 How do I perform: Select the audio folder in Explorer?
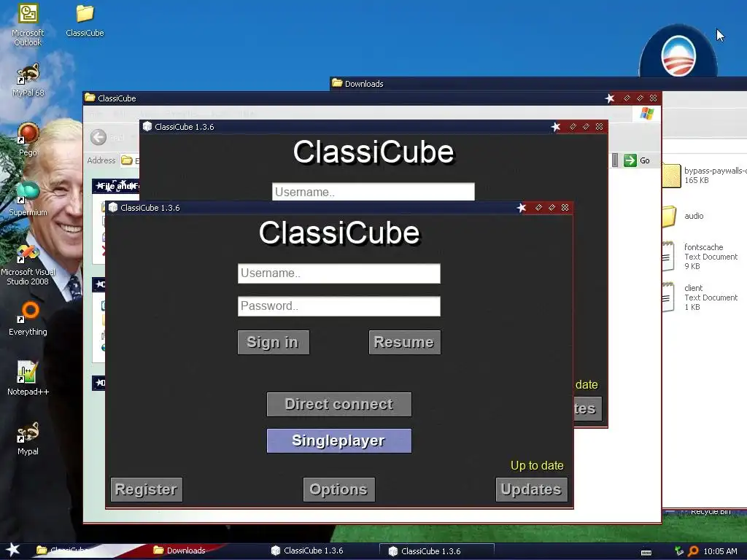[x=683, y=216]
